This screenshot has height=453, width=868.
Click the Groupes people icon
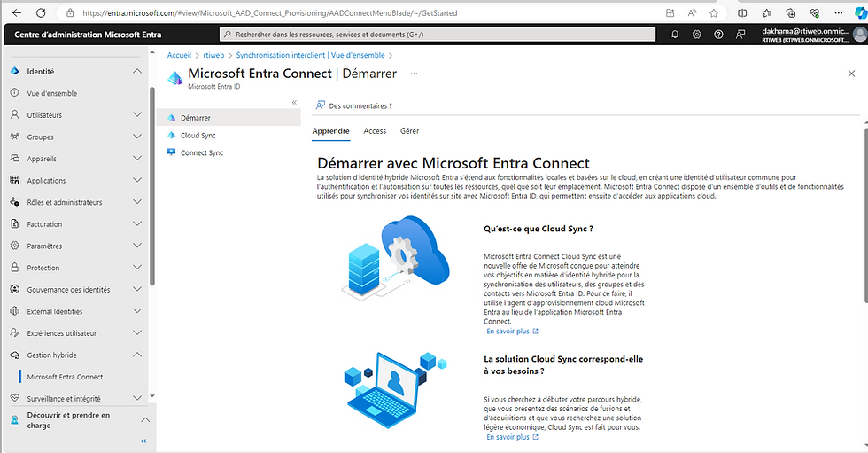15,137
